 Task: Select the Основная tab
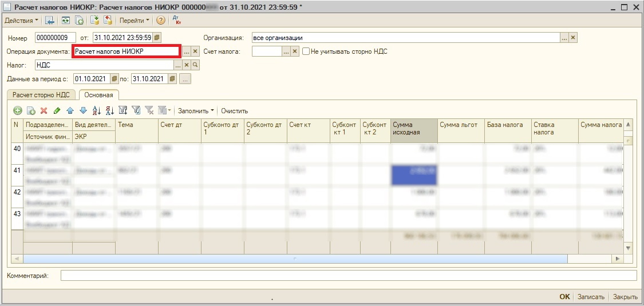tap(98, 95)
